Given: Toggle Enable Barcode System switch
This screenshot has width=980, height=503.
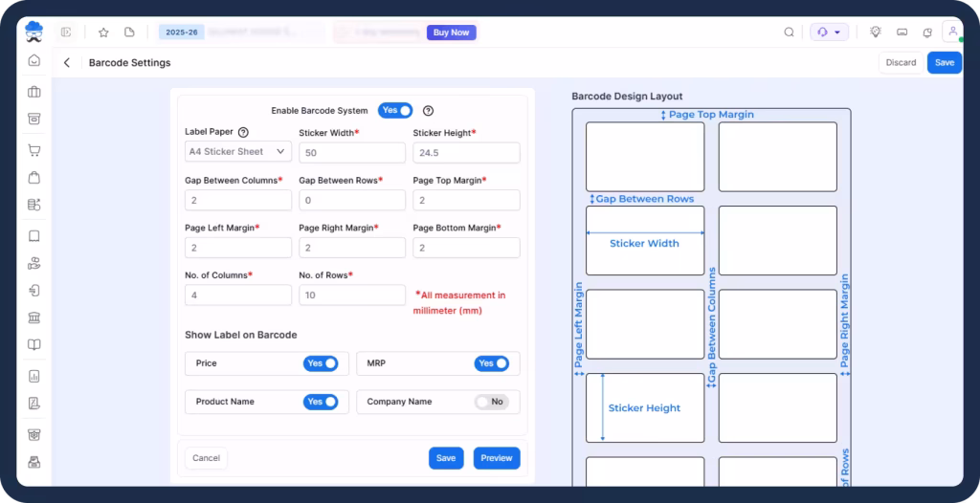Looking at the screenshot, I should pos(395,111).
